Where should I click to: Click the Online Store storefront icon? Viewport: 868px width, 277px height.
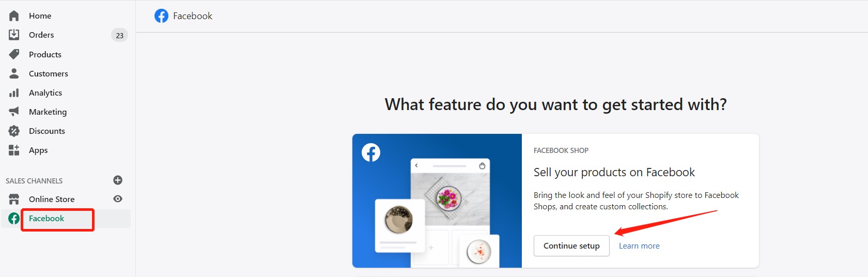(14, 199)
